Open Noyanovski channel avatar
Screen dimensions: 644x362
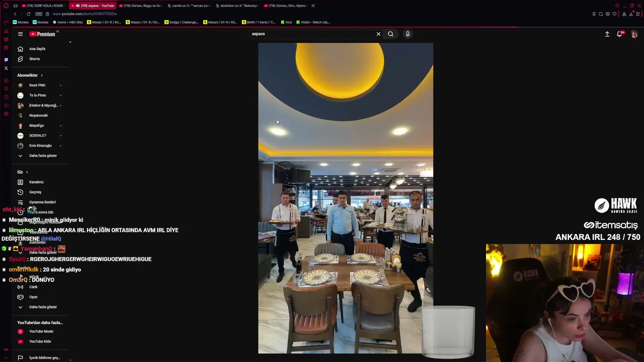(20, 116)
